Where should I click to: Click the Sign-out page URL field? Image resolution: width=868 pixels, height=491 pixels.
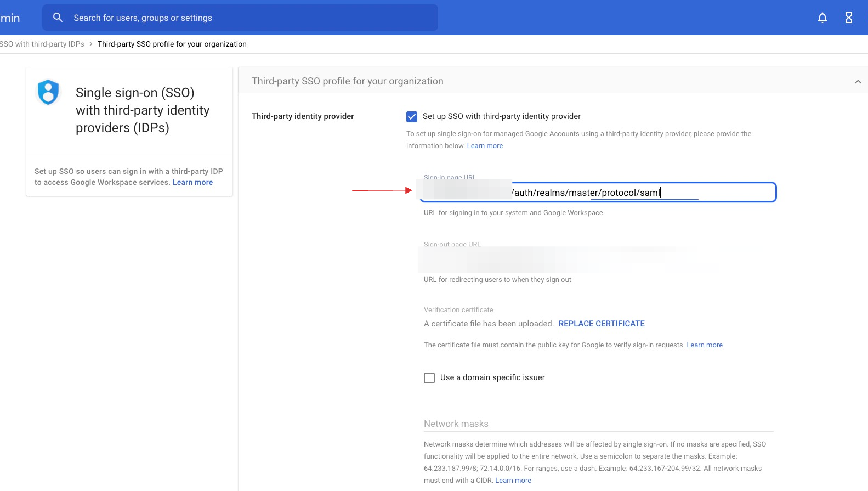[598, 259]
